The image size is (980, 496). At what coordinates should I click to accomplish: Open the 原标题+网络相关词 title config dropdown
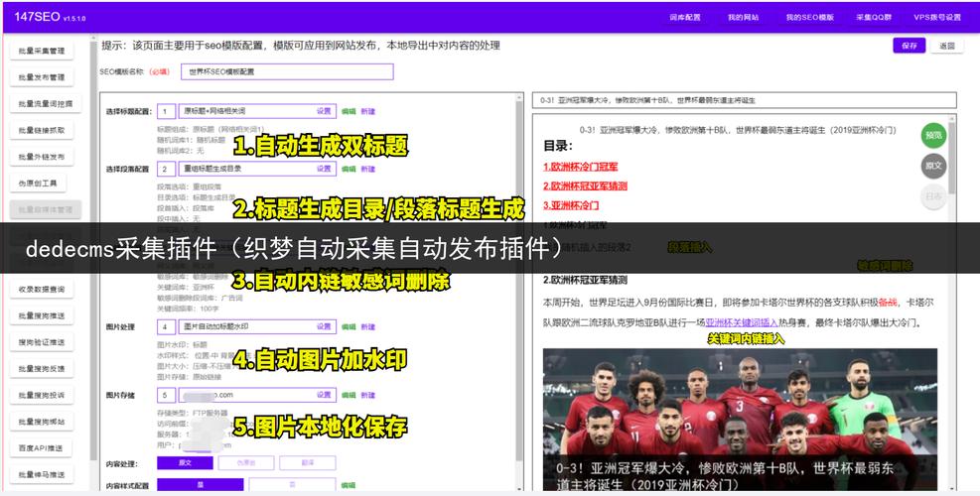click(257, 111)
